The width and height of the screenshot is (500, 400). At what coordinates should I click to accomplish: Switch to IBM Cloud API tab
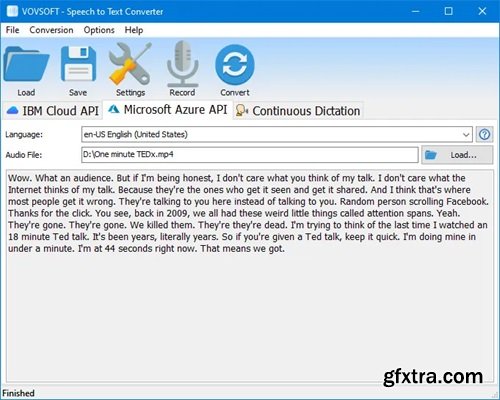pos(52,111)
